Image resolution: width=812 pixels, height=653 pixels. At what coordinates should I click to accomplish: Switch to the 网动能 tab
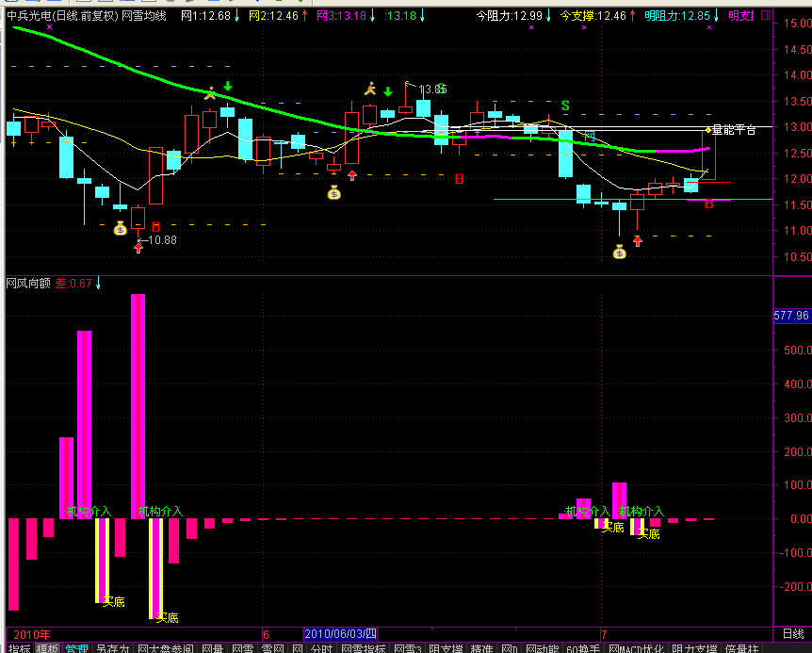click(543, 648)
